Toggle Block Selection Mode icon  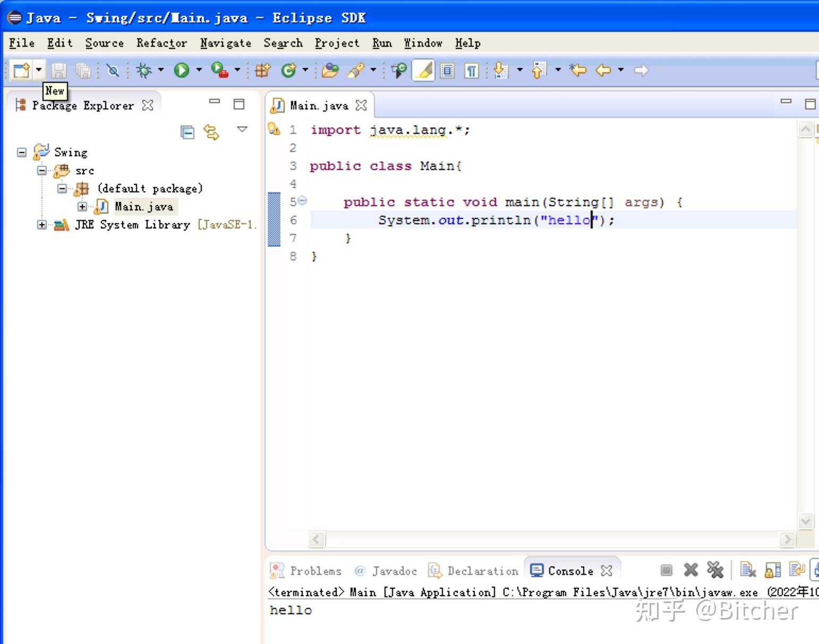click(x=448, y=71)
